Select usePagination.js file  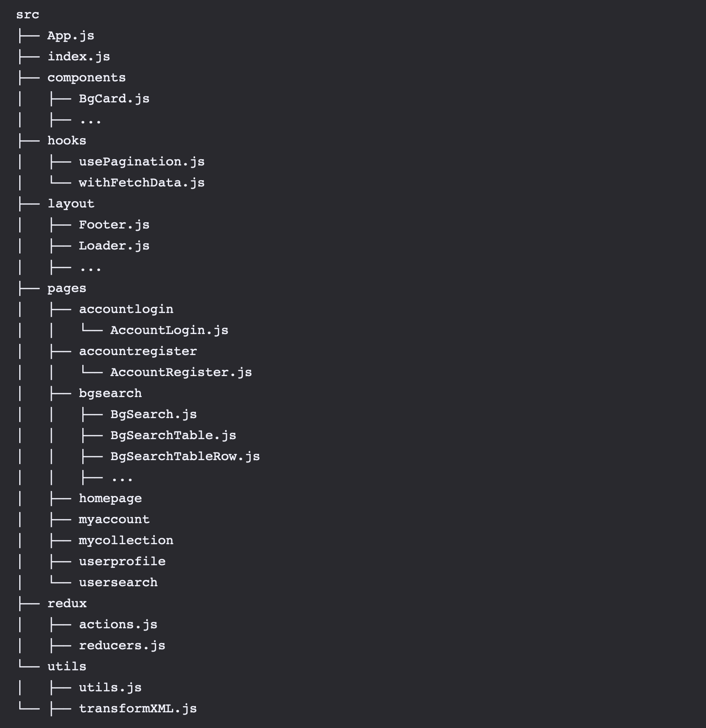point(141,162)
